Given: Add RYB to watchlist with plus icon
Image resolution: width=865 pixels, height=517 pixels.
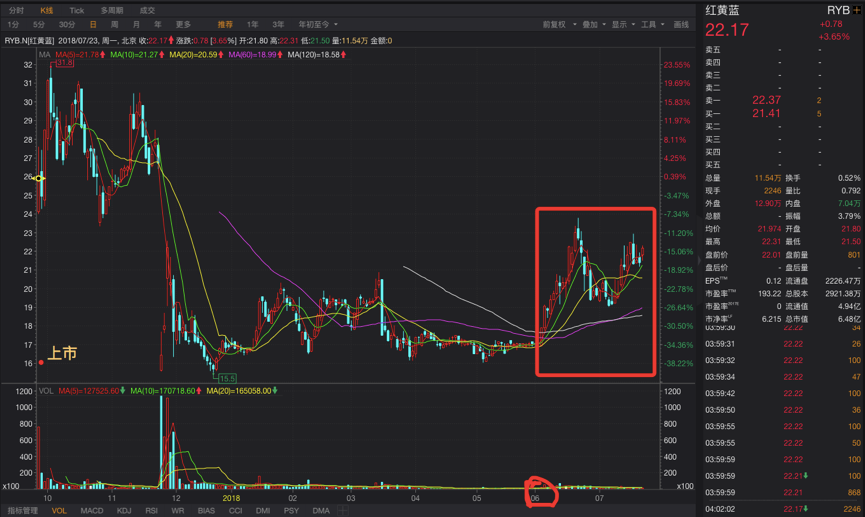Looking at the screenshot, I should 857,11.
